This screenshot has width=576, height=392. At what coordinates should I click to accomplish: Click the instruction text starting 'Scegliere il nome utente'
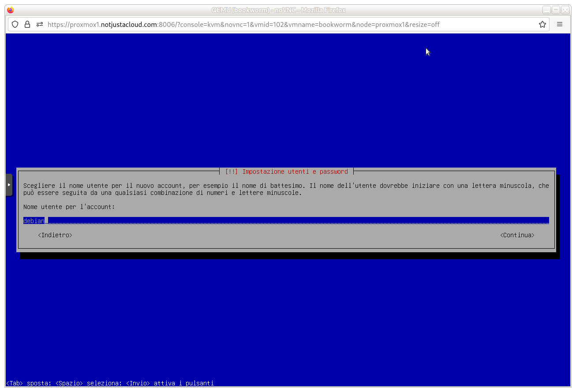286,189
